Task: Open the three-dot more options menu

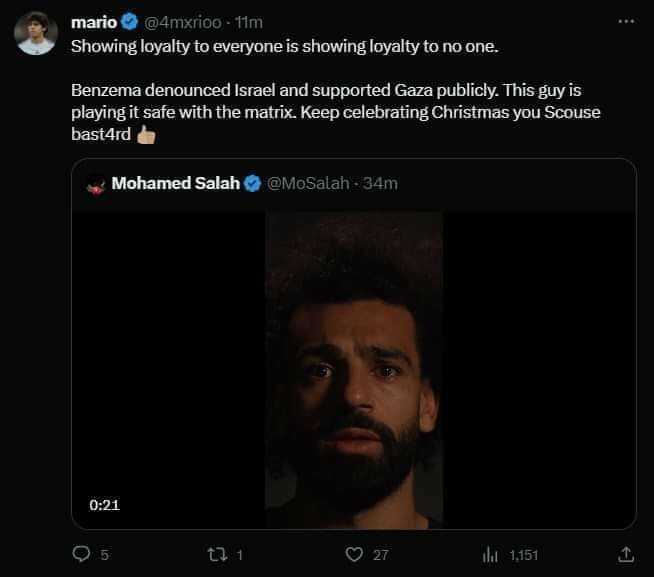Action: click(626, 21)
